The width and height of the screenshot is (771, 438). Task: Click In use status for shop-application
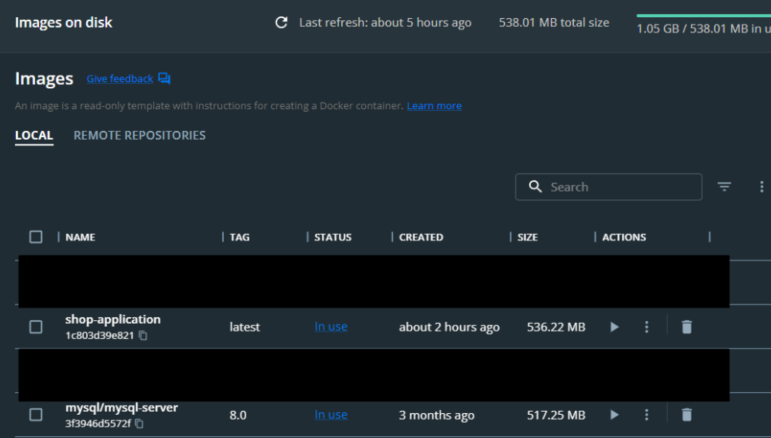point(331,326)
